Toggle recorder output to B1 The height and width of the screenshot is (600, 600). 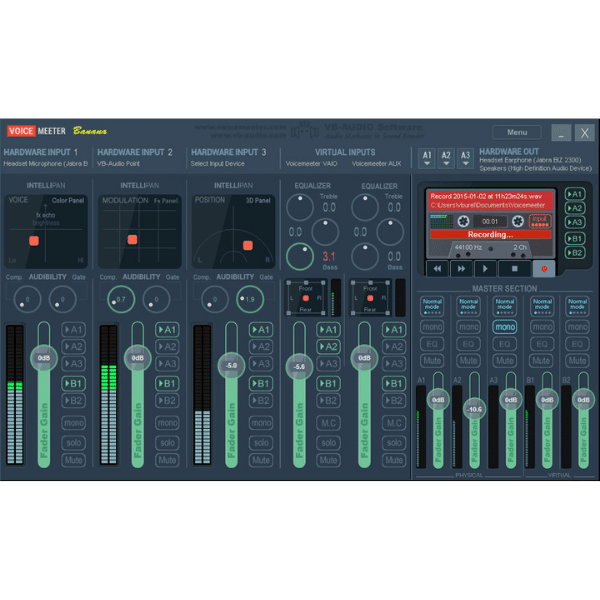(575, 238)
